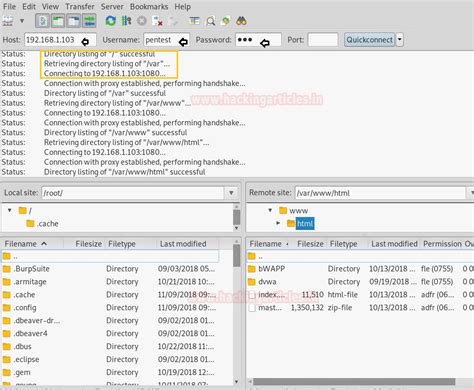Select the remote dvwa directory
Screen dimensions: 474x390
coord(360,282)
